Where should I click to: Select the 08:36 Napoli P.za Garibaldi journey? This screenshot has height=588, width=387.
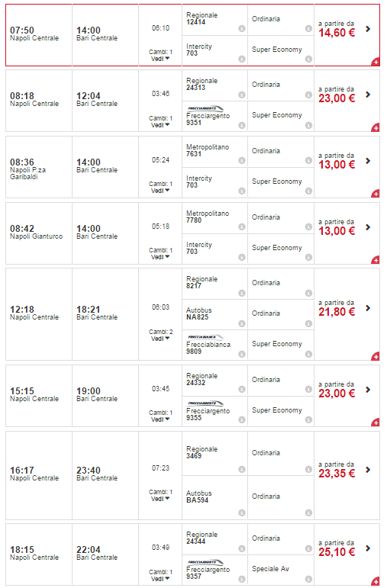point(192,167)
